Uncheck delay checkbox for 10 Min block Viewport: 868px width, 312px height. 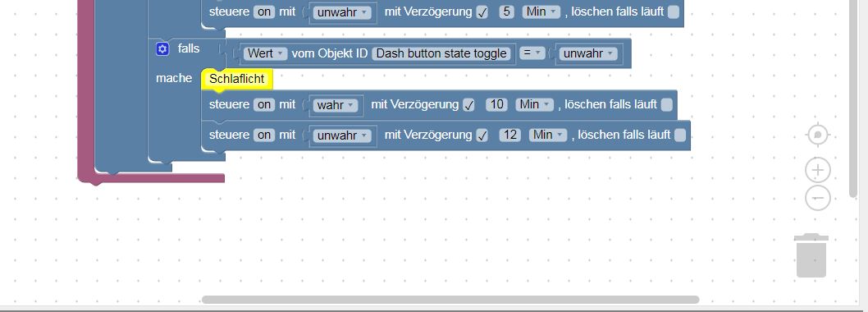coord(469,105)
